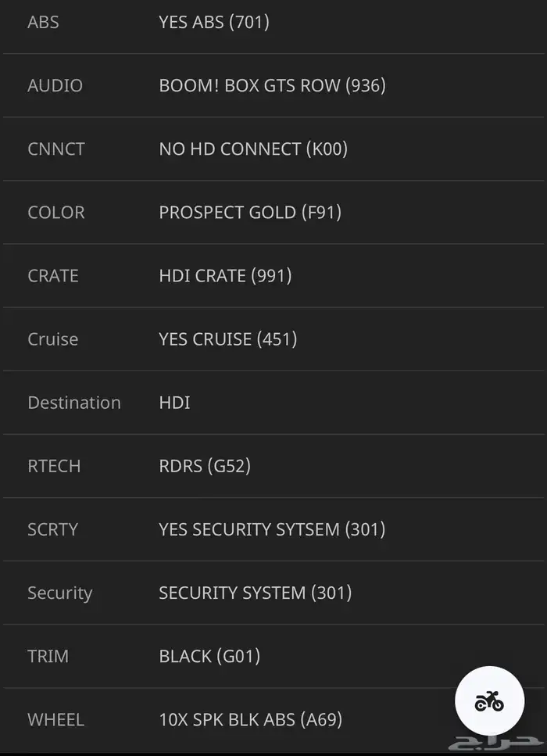547x756 pixels.
Task: Tap the floating motorcycle icon button
Action: [x=489, y=700]
